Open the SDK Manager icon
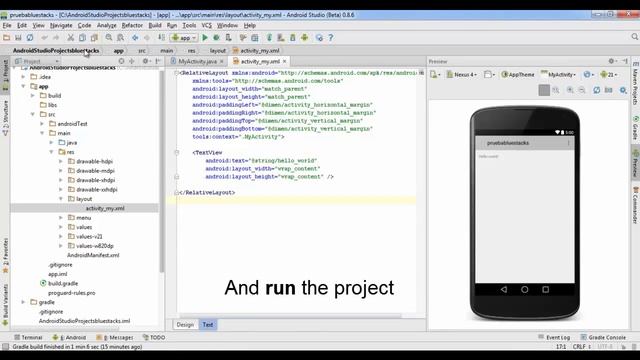This screenshot has height=360, width=640. (293, 38)
